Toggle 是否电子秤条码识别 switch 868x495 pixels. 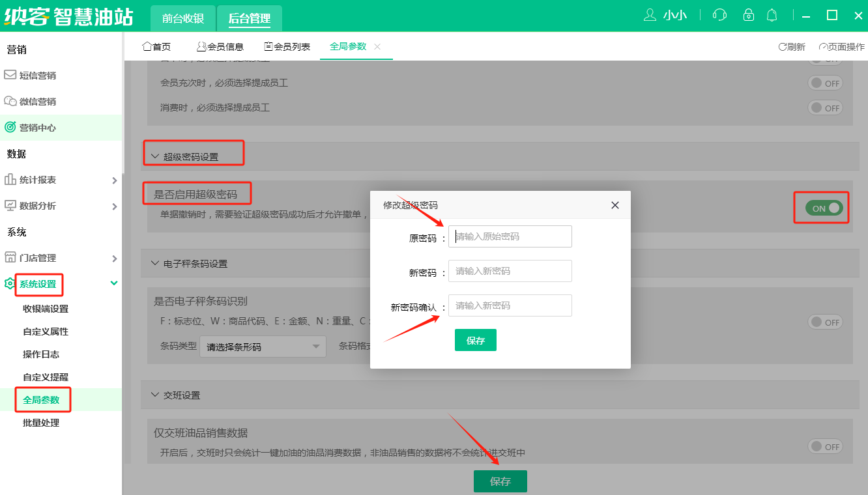(x=825, y=322)
